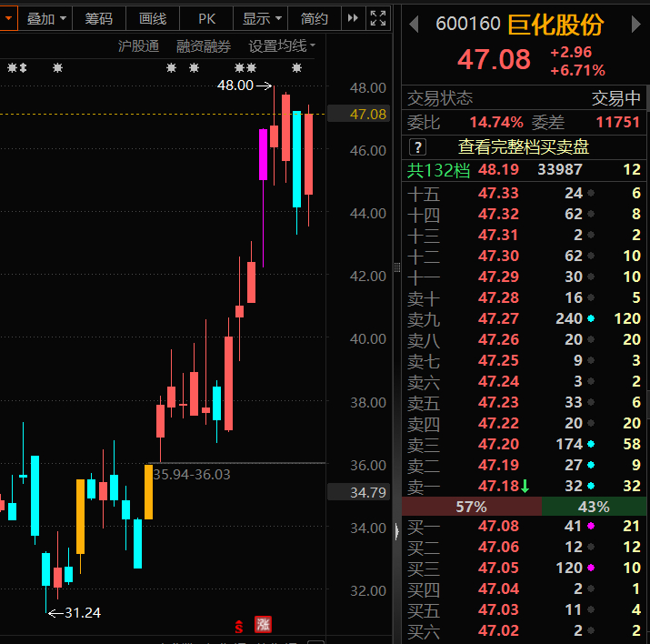Viewport: 650px width, 644px height.
Task: Click the 35.94-36.03 gap label
Action: click(192, 475)
